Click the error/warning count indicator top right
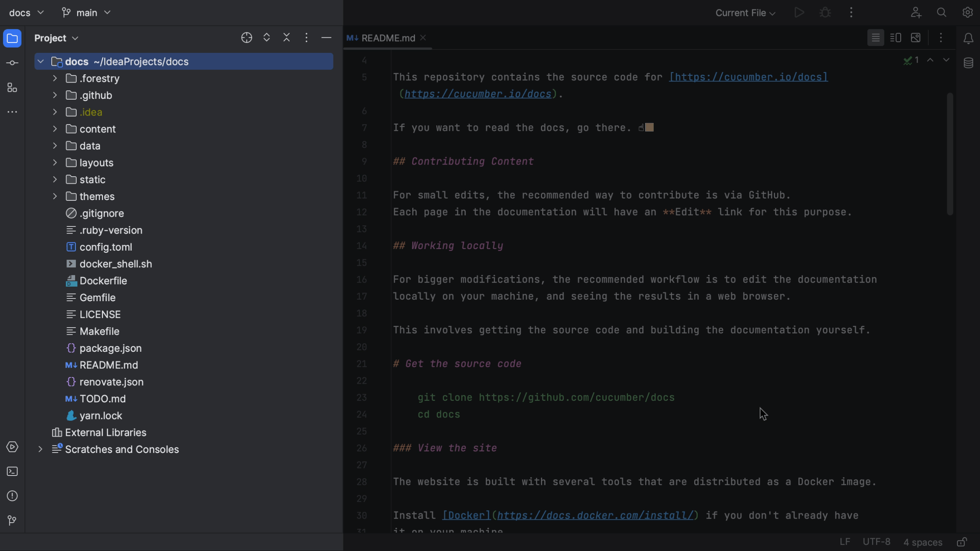Screen dimensions: 980x551 tap(912, 60)
